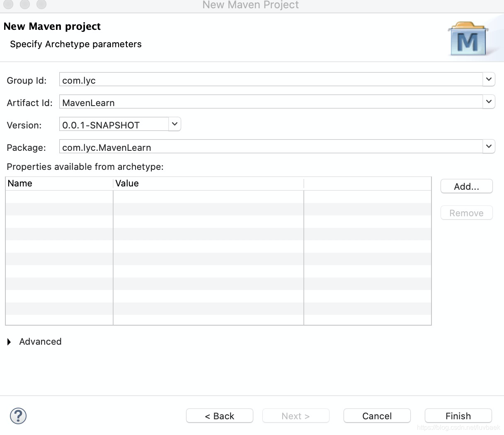Click the Specify Archetype parameters text
Image resolution: width=504 pixels, height=435 pixels.
[76, 44]
